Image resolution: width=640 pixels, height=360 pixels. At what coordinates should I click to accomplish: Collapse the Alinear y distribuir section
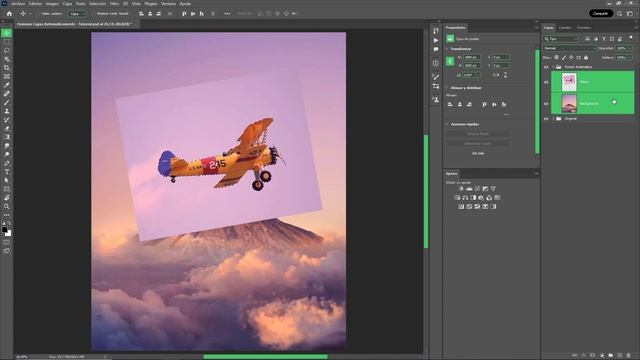coord(447,88)
